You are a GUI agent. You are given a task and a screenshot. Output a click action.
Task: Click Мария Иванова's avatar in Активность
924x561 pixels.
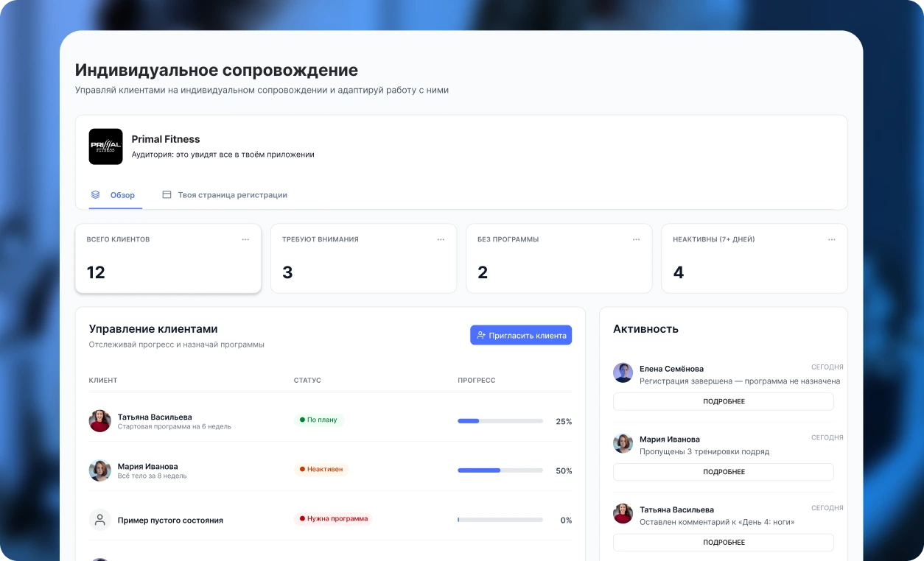point(623,443)
